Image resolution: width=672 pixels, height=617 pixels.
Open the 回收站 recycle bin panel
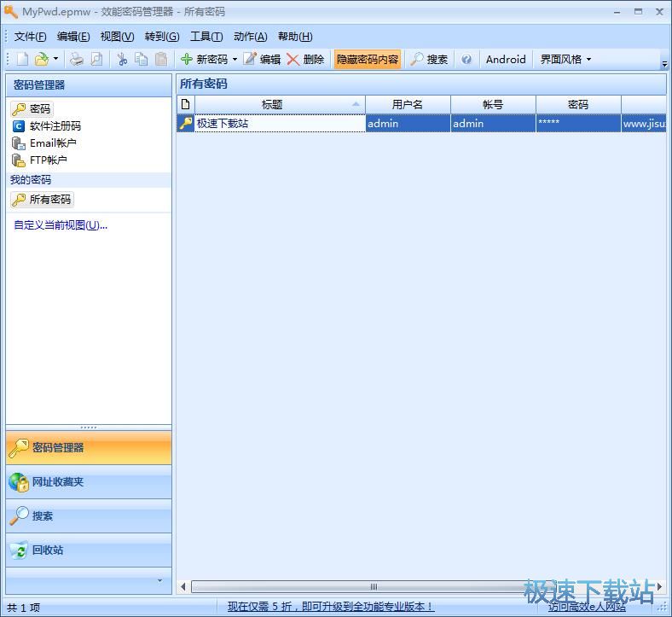click(x=48, y=550)
